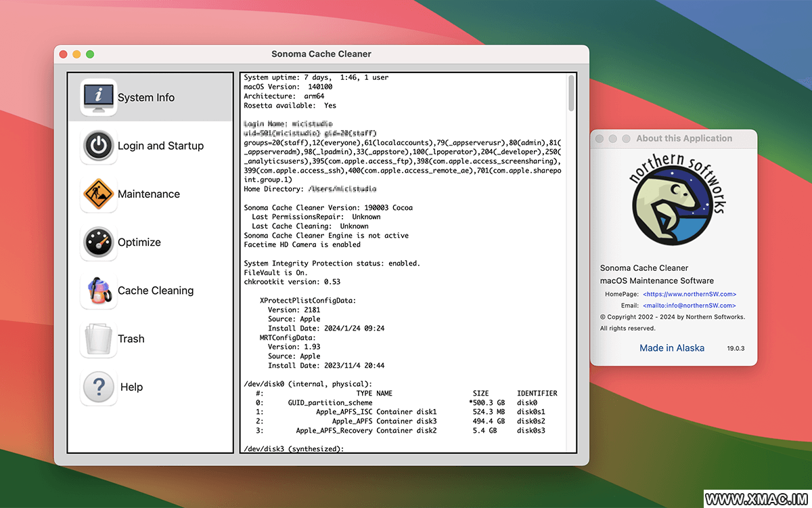The image size is (812, 508).
Task: Click the 'MRTConfigData:' heading
Action: (288, 337)
